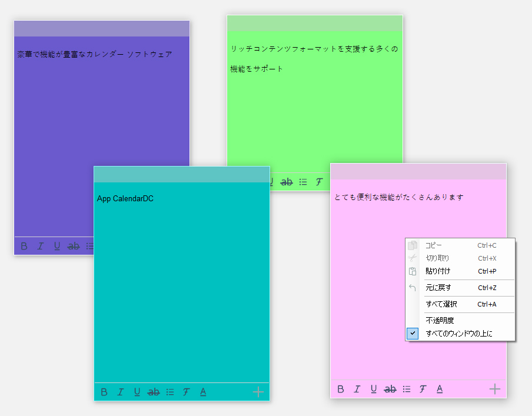Toggle underline in the purple note toolbar
The height and width of the screenshot is (416, 532).
click(x=56, y=246)
